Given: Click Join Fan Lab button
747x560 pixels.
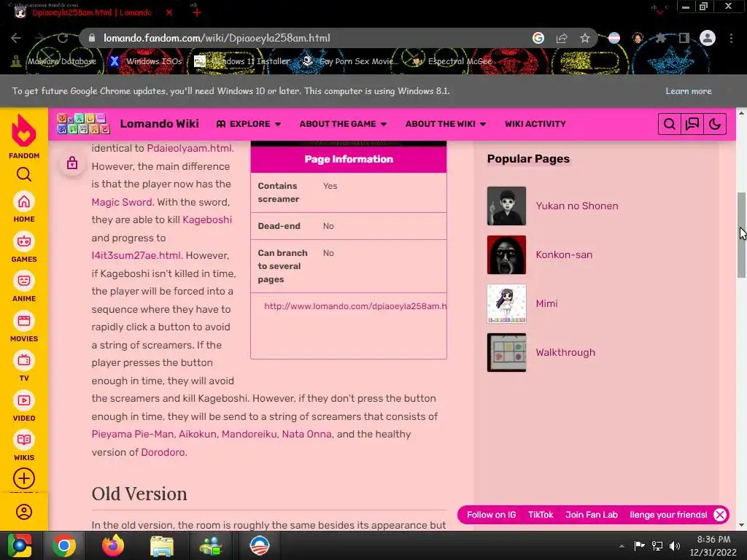Looking at the screenshot, I should pos(591,515).
